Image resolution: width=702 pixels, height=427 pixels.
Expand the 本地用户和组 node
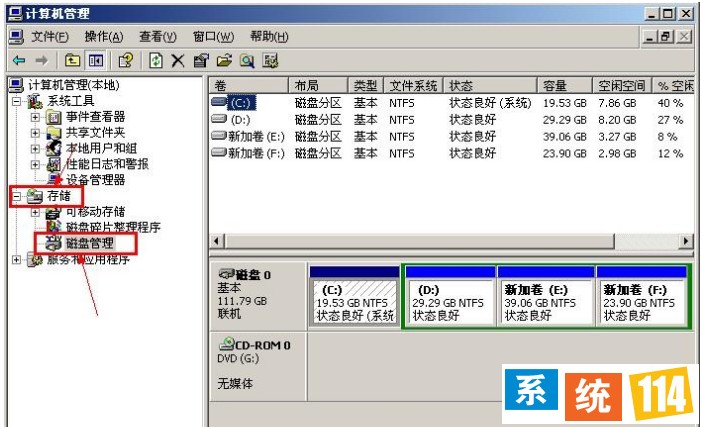pos(35,148)
